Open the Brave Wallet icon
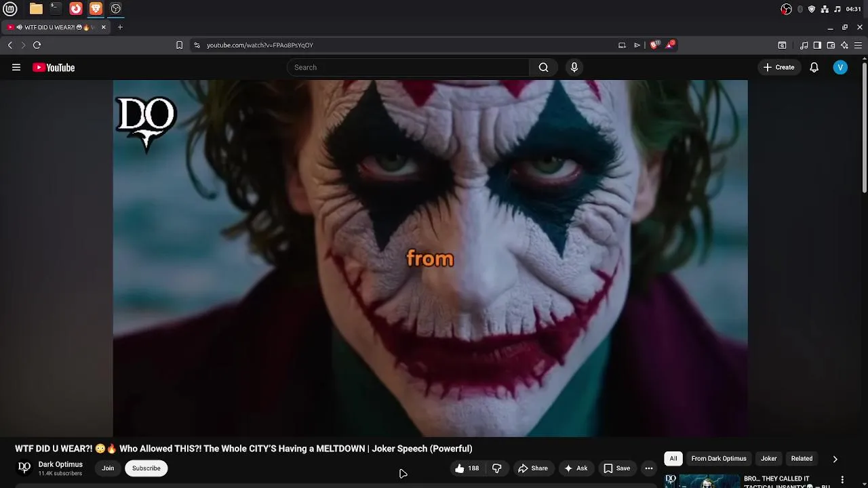 click(x=831, y=45)
